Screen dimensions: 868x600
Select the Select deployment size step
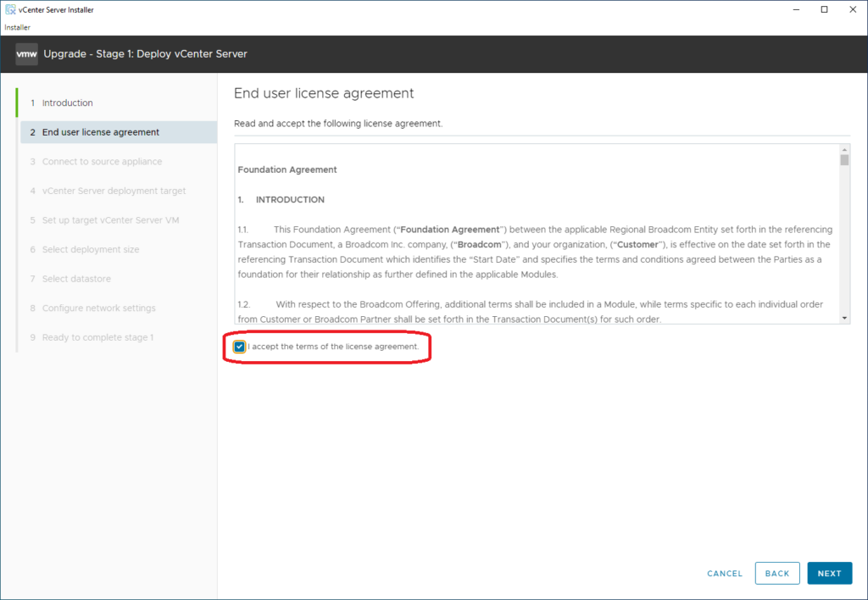91,250
